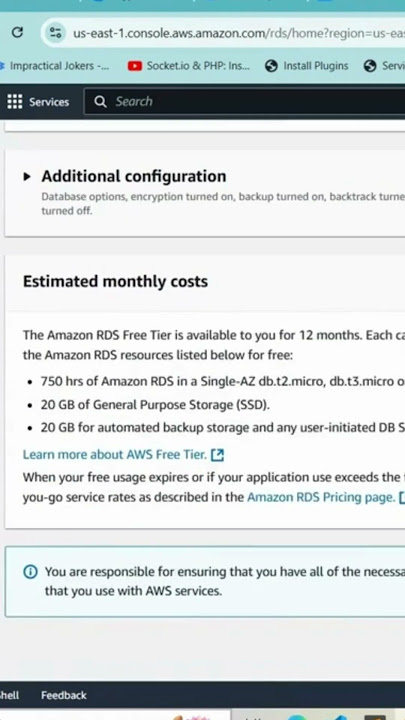405x720 pixels.
Task: Click the AWS Services grid icon
Action: coord(15,101)
